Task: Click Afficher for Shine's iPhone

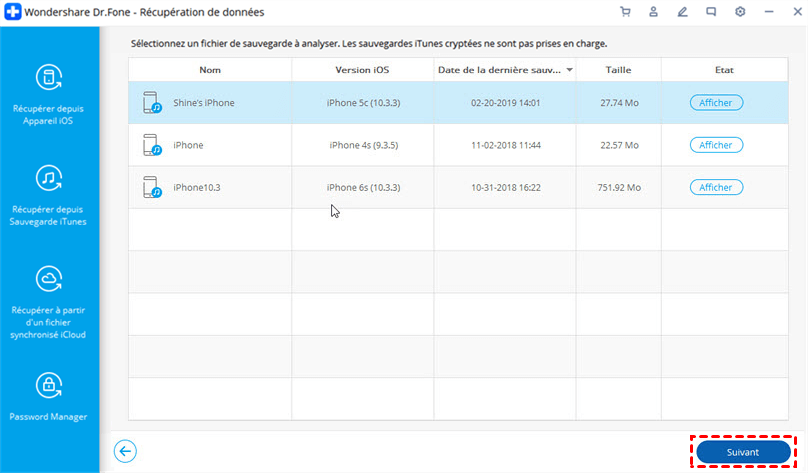Action: [x=716, y=103]
